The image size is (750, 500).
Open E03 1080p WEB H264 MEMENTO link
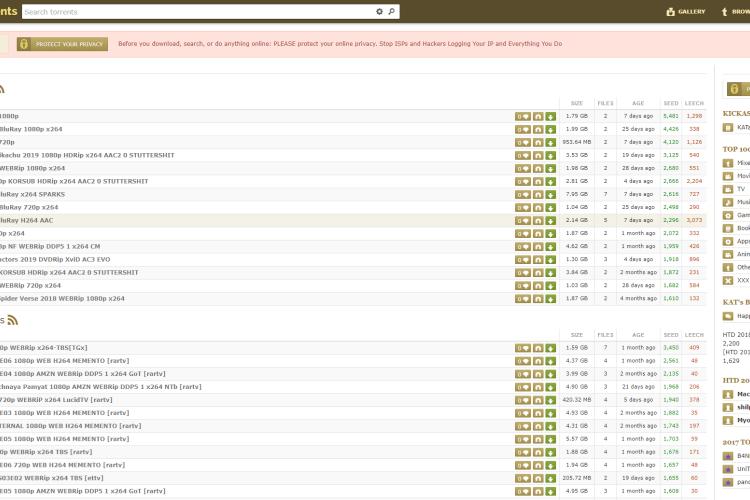65,413
